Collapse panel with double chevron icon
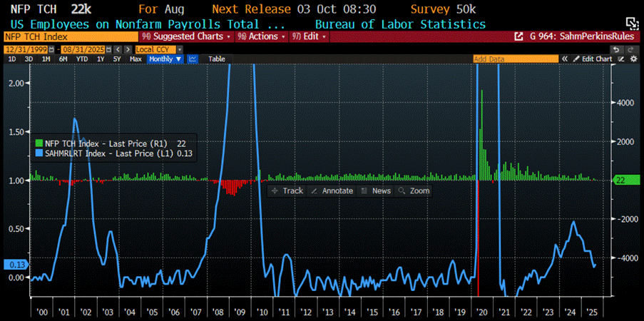Screen dimensions: 644x321 click(x=565, y=58)
